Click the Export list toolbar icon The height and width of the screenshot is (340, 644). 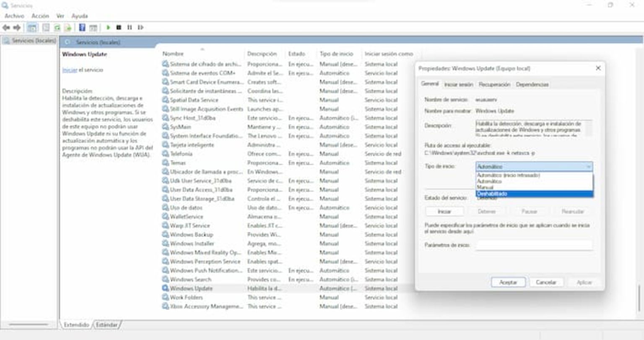pyautogui.click(x=68, y=28)
